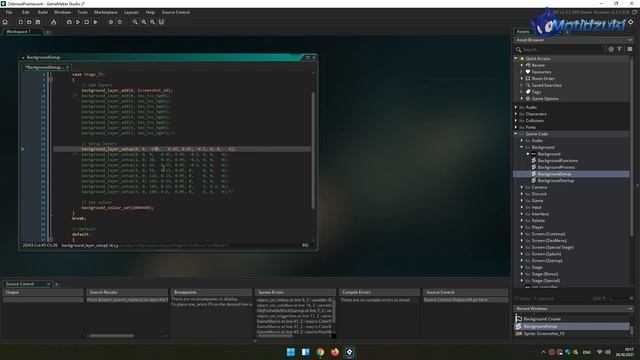This screenshot has width=640, height=360.
Task: Collapse the Game Code folder
Action: [516, 134]
